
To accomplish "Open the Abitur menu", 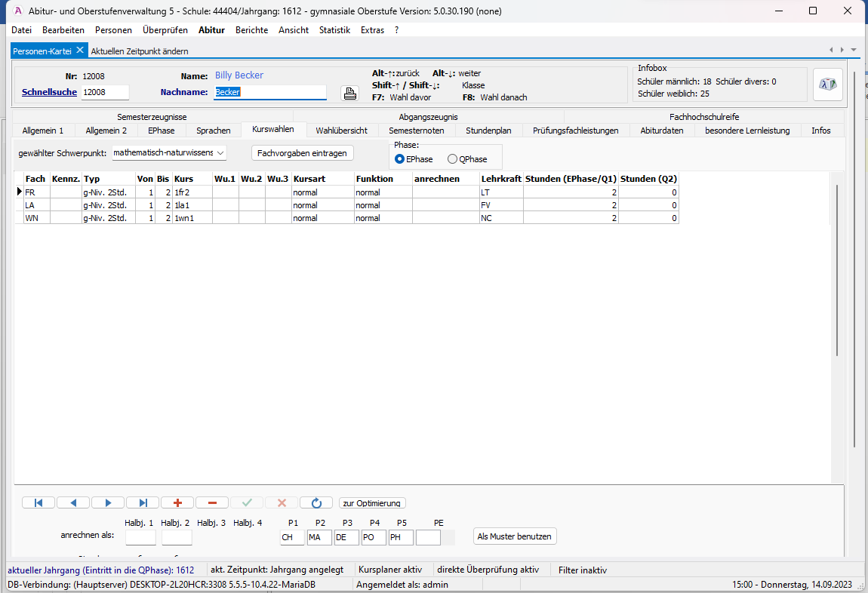I will point(211,30).
